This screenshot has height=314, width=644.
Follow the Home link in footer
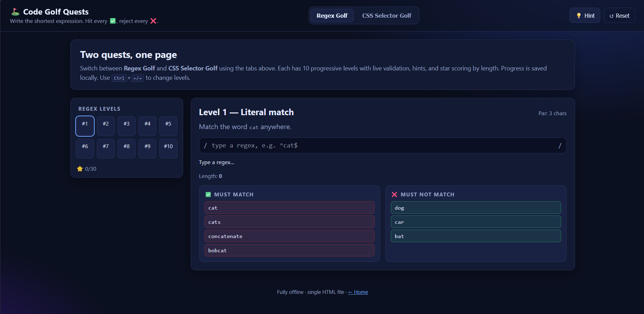pos(358,292)
